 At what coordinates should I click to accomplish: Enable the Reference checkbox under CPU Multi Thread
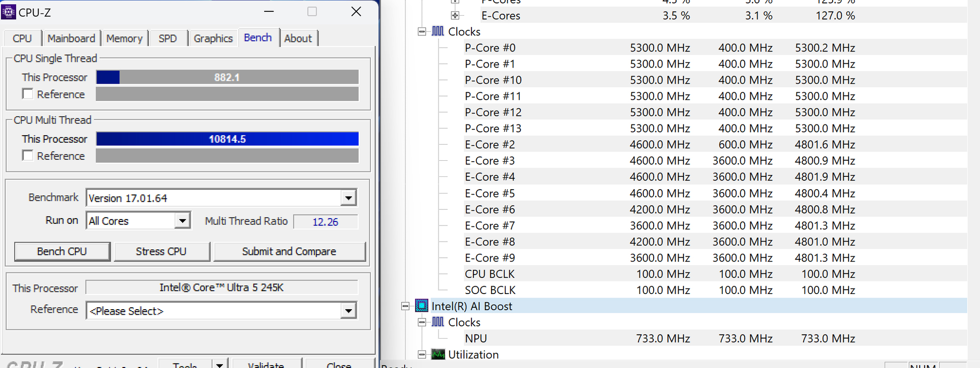pyautogui.click(x=28, y=156)
